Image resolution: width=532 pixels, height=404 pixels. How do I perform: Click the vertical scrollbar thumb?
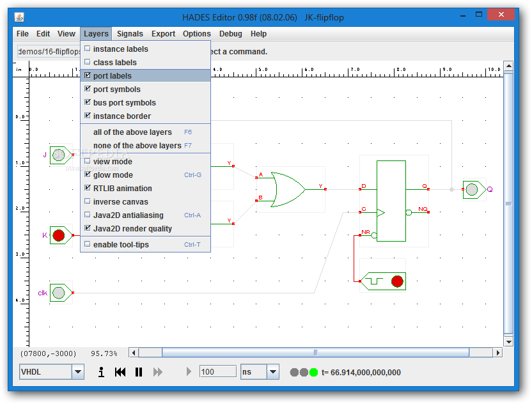point(508,203)
